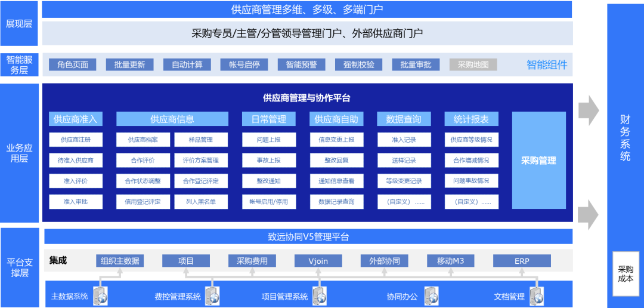Screen dimensions: 644x308
Task: Click the greyed 采购地图 component
Action: point(473,64)
